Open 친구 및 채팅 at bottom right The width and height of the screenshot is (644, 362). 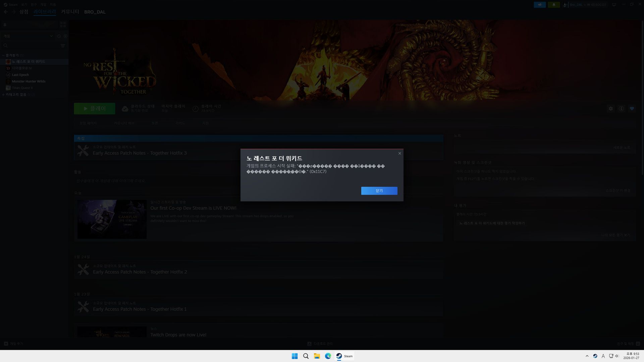pyautogui.click(x=628, y=344)
